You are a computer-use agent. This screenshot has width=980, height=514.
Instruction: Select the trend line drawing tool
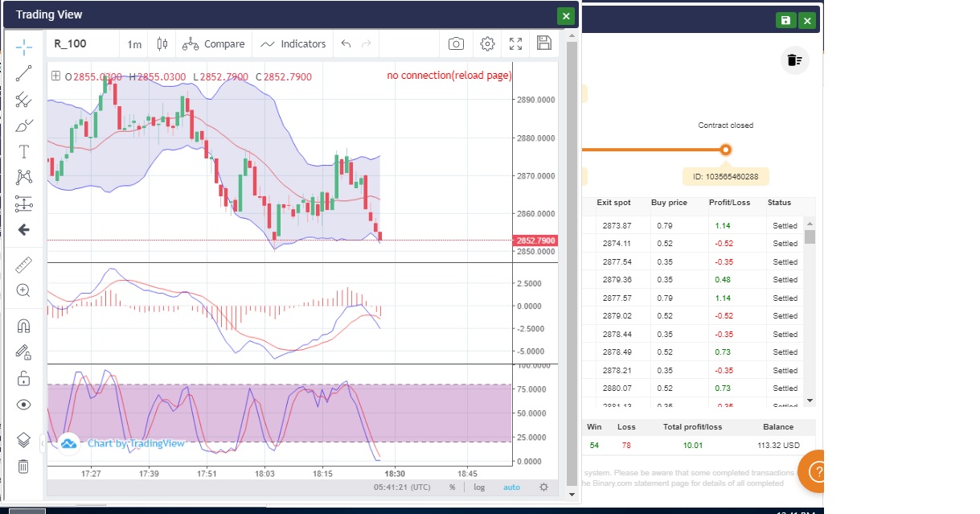coord(24,73)
